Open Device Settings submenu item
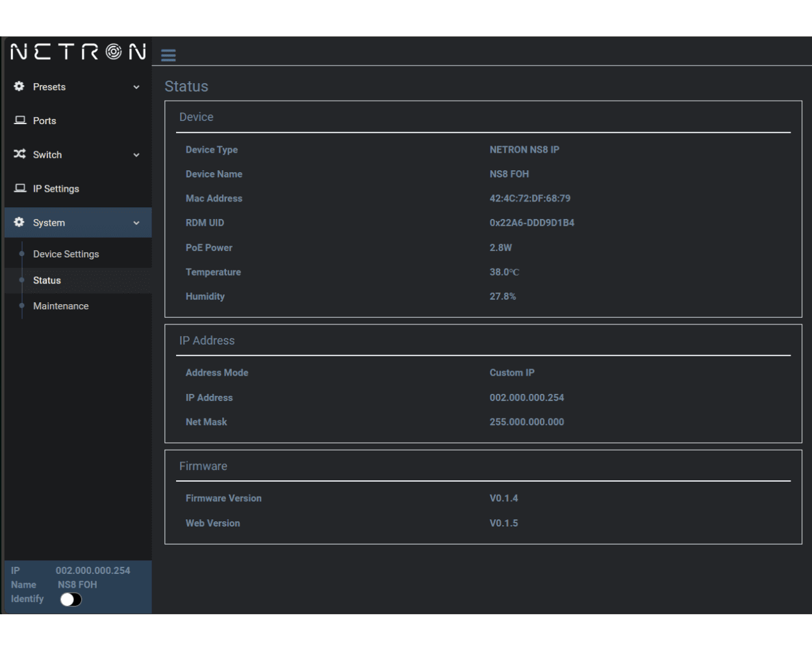The height and width of the screenshot is (650, 812). tap(66, 254)
